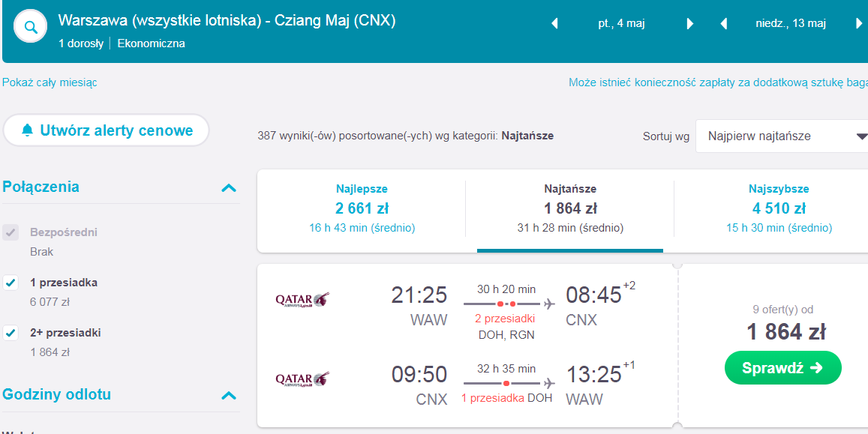Toggle the Bezpośredni checkbox
The image size is (868, 434).
click(x=11, y=232)
